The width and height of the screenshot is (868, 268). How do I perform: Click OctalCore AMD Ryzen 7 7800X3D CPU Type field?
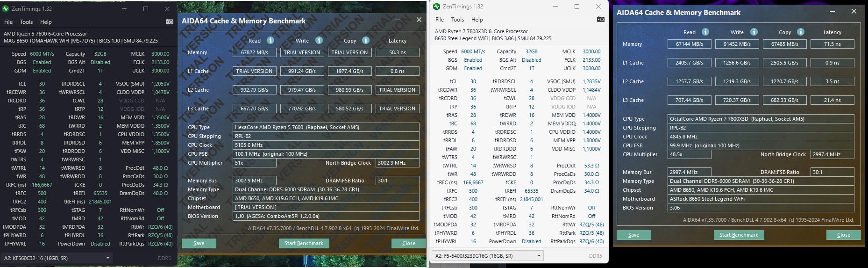761,119
